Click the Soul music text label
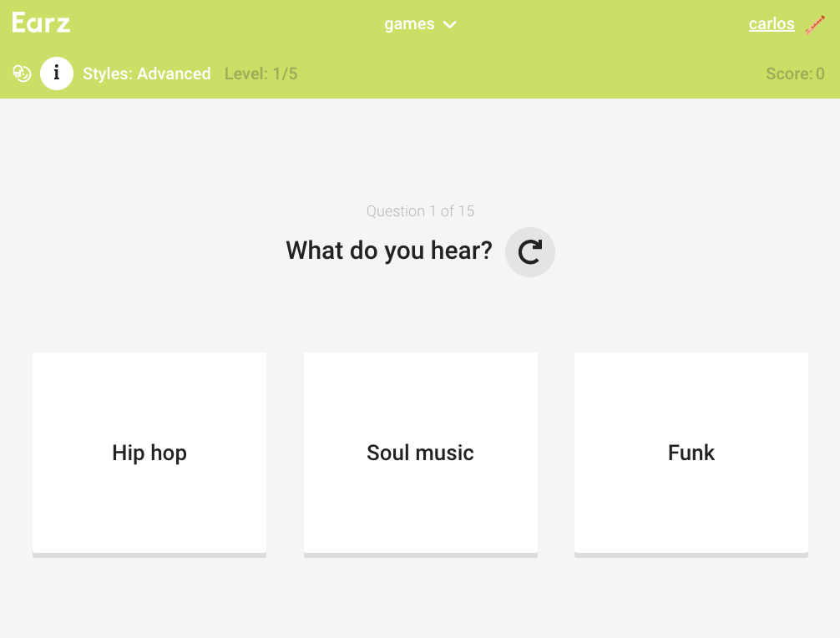840x638 pixels. point(420,453)
